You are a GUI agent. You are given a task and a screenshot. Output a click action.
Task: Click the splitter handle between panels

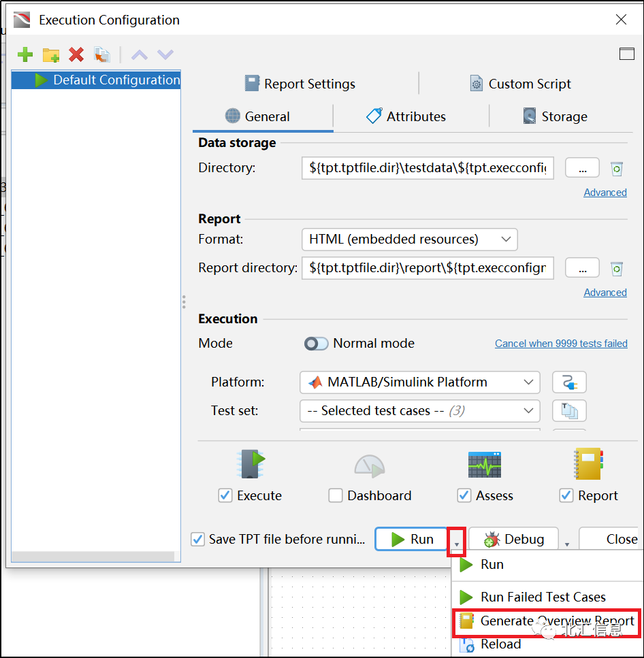point(184,302)
